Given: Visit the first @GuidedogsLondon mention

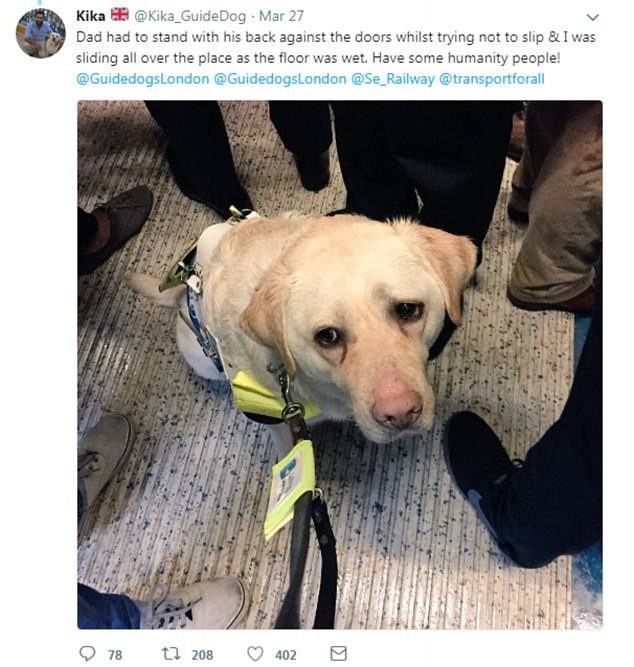Looking at the screenshot, I should click(143, 79).
